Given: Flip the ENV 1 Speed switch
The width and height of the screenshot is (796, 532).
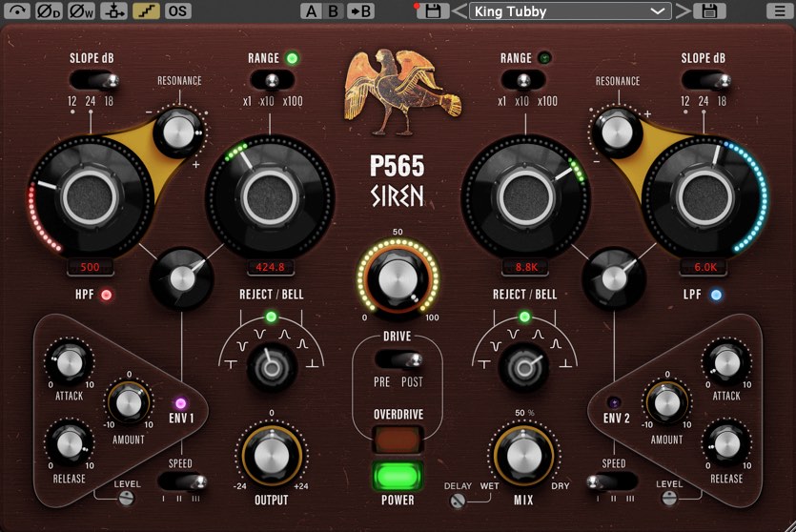Looking at the screenshot, I should [x=182, y=481].
